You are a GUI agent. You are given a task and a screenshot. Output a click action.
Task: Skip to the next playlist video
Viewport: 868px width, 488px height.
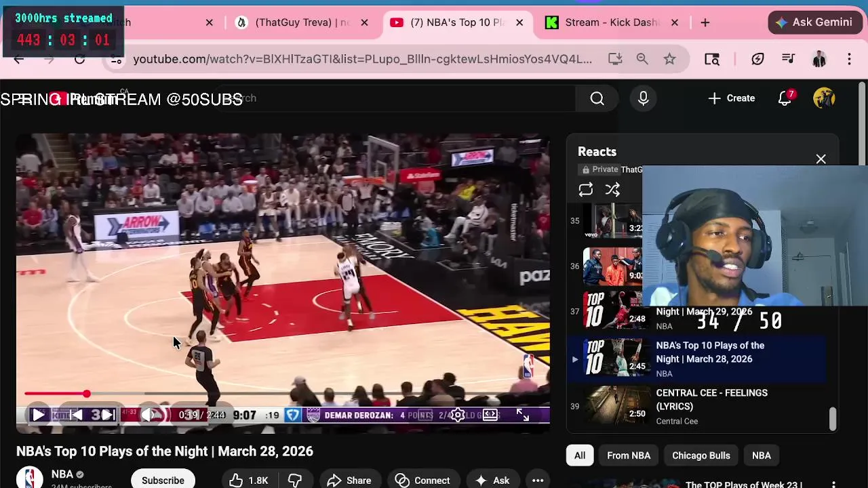[x=107, y=415]
